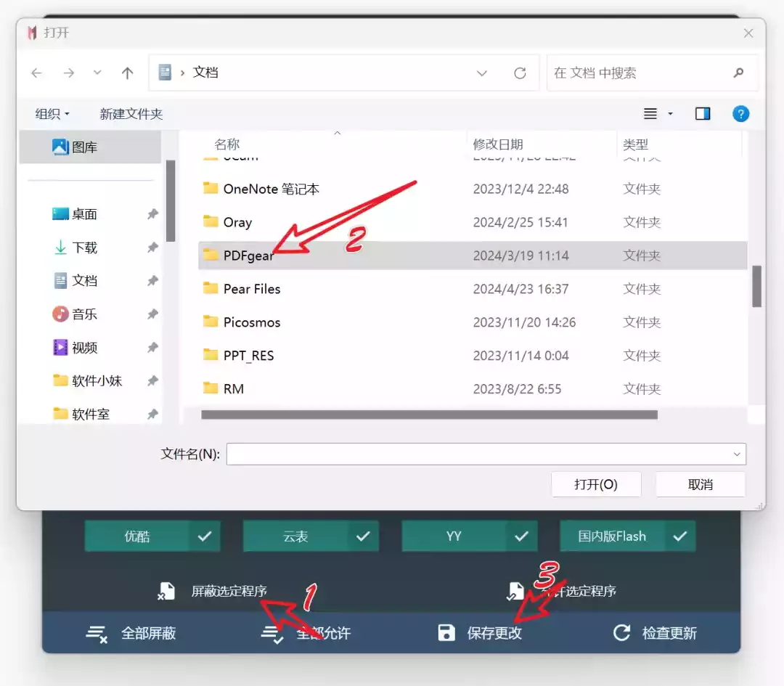Toggle the YY checkmark in main window
This screenshot has height=686, width=784.
point(521,536)
